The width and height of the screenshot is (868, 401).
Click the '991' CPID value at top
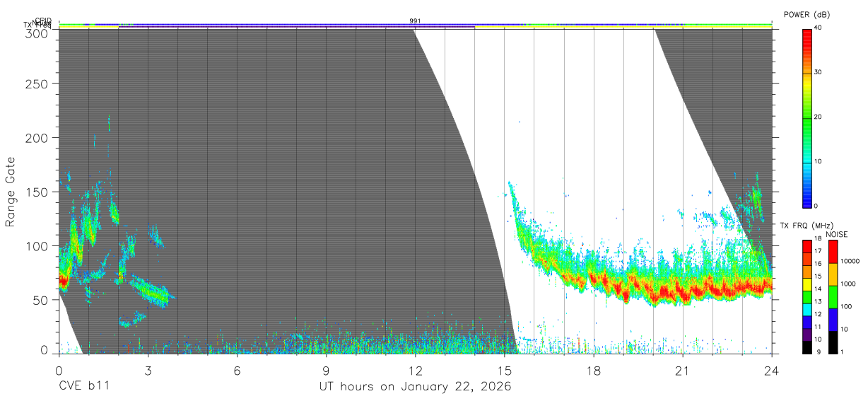click(415, 21)
